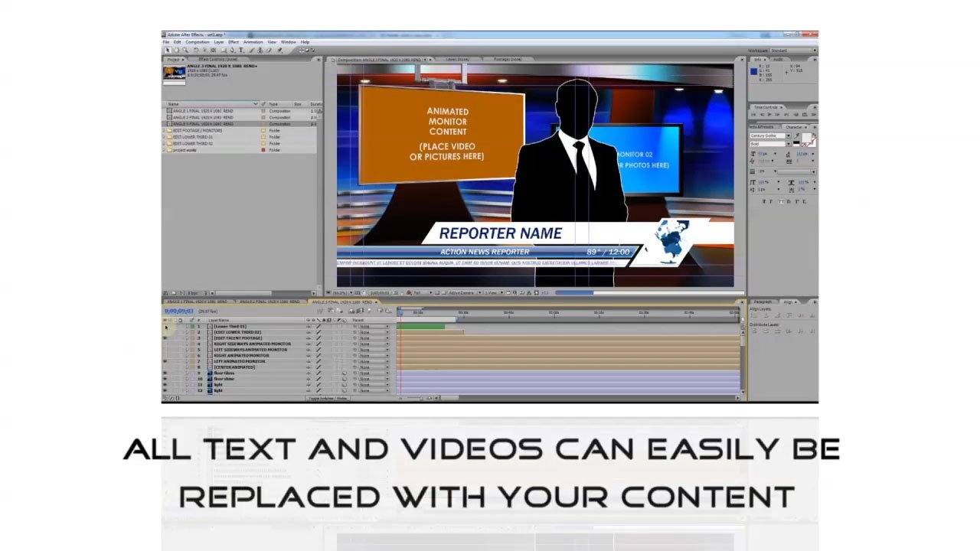Click the green Lower Third 01 layer bar
The width and height of the screenshot is (980, 551).
pyautogui.click(x=420, y=327)
